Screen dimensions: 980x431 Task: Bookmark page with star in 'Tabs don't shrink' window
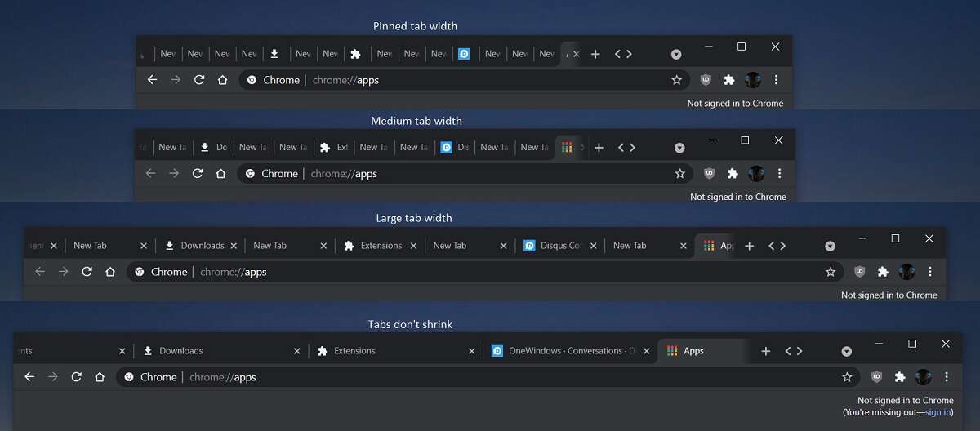[x=847, y=377]
